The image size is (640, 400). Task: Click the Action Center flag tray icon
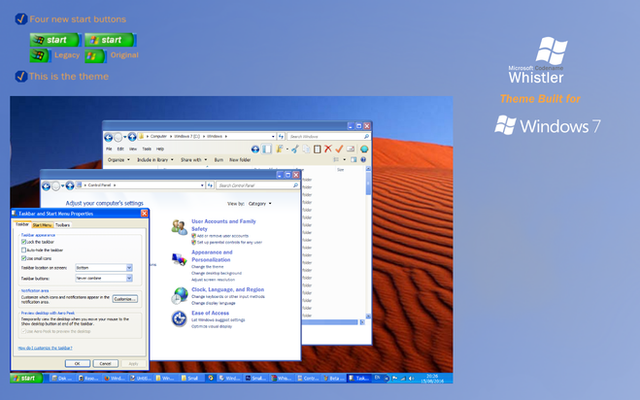point(395,378)
